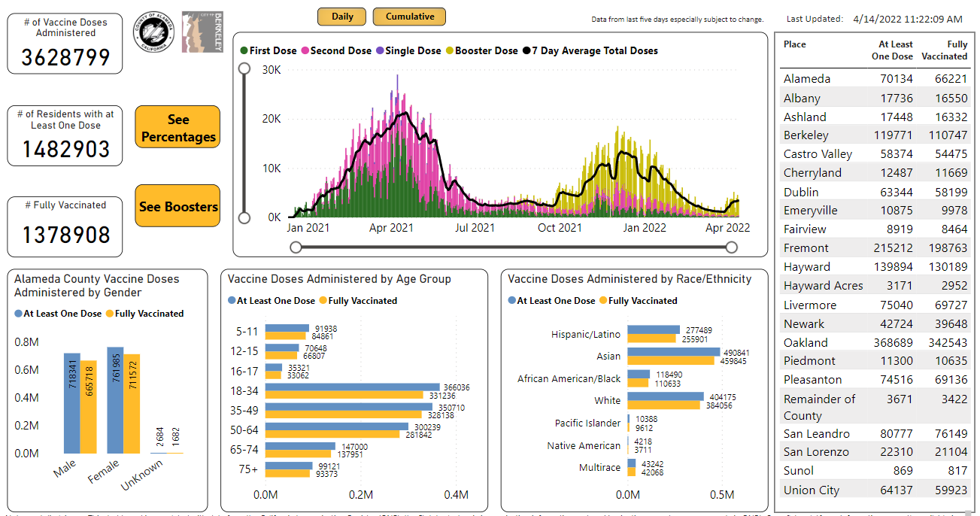
Task: Sort table by At Least One Dose column
Action: click(892, 50)
